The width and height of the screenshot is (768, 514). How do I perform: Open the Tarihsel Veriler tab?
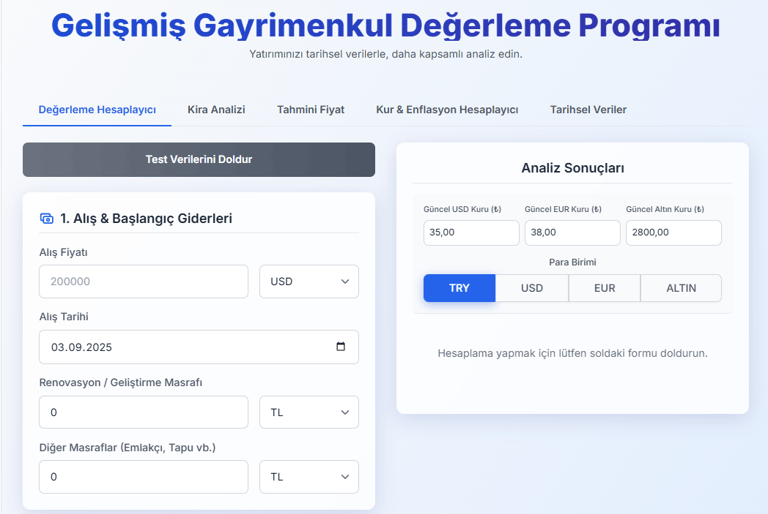[588, 110]
